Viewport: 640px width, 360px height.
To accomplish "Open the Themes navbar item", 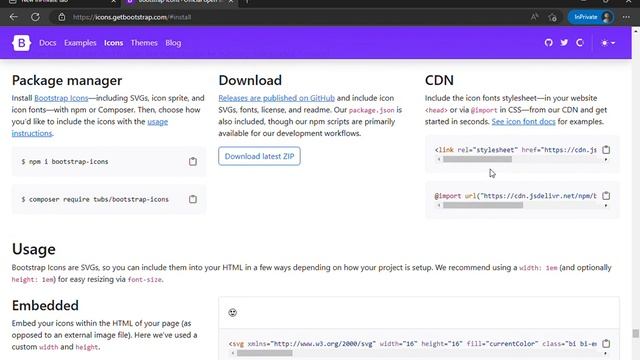I will point(144,43).
